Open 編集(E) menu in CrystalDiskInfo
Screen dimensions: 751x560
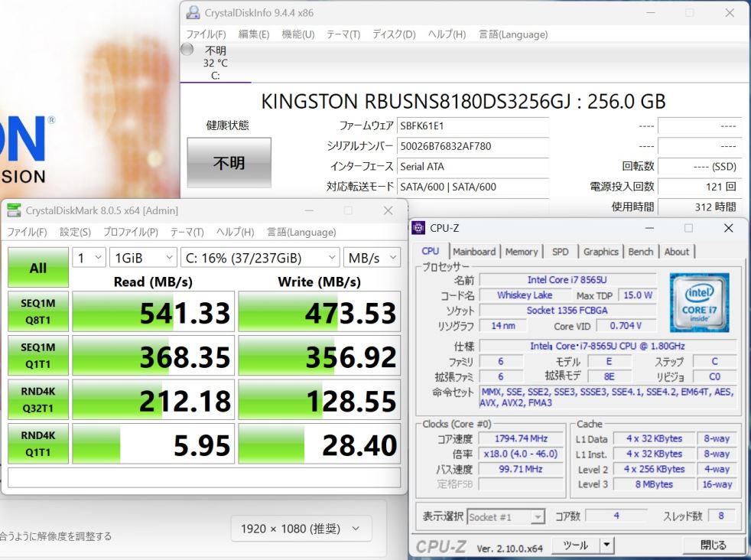coord(254,34)
